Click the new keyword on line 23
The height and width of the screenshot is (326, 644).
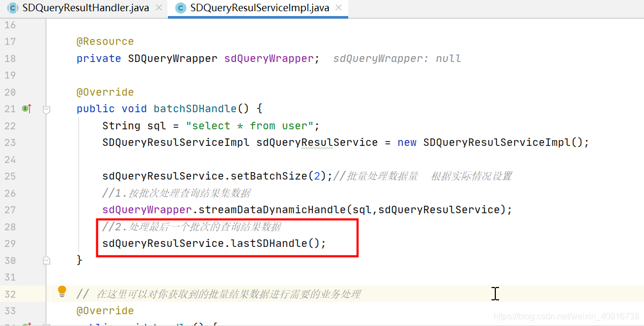[407, 142]
